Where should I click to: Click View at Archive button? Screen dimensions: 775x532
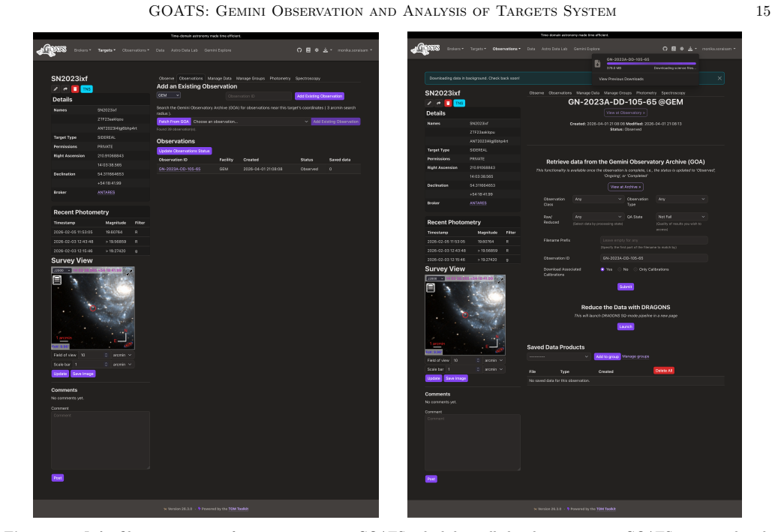pyautogui.click(x=625, y=187)
